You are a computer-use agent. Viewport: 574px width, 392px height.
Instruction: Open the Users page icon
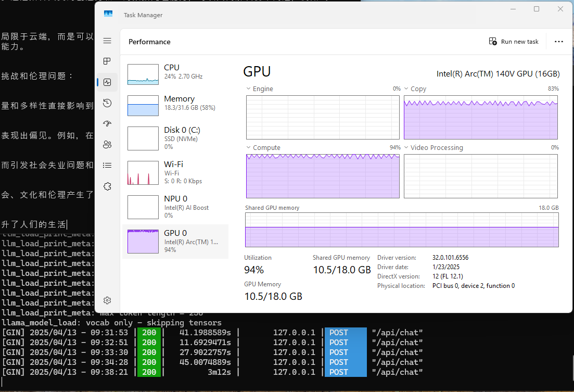point(107,144)
